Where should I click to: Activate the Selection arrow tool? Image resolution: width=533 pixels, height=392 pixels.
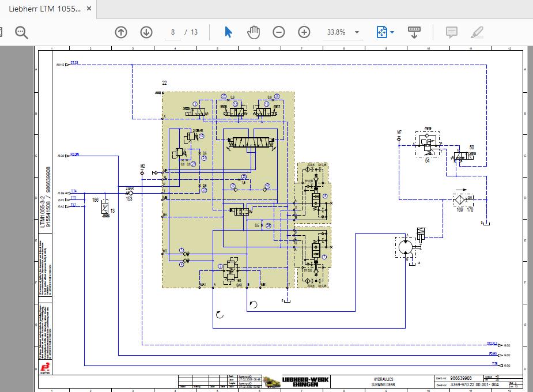[x=228, y=32]
